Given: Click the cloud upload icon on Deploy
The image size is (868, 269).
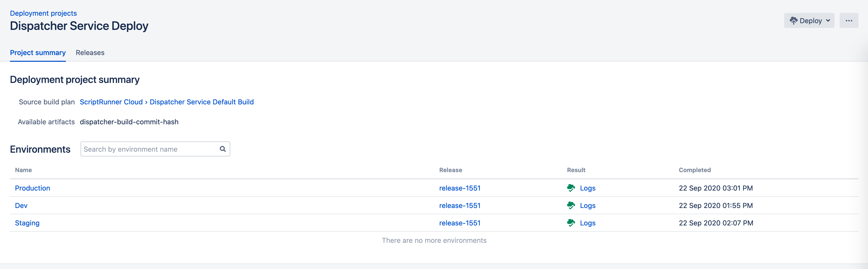Looking at the screenshot, I should pos(793,20).
